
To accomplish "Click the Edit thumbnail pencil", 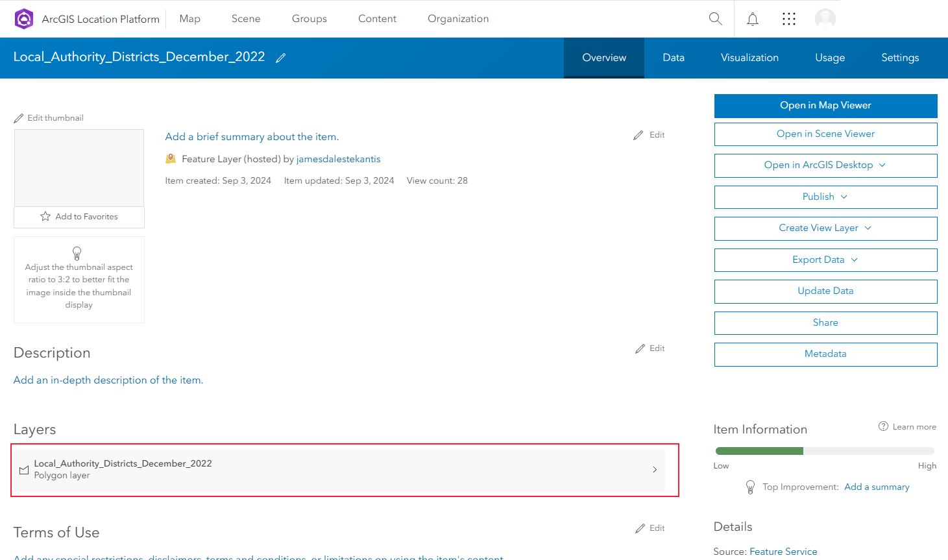I will [x=19, y=118].
